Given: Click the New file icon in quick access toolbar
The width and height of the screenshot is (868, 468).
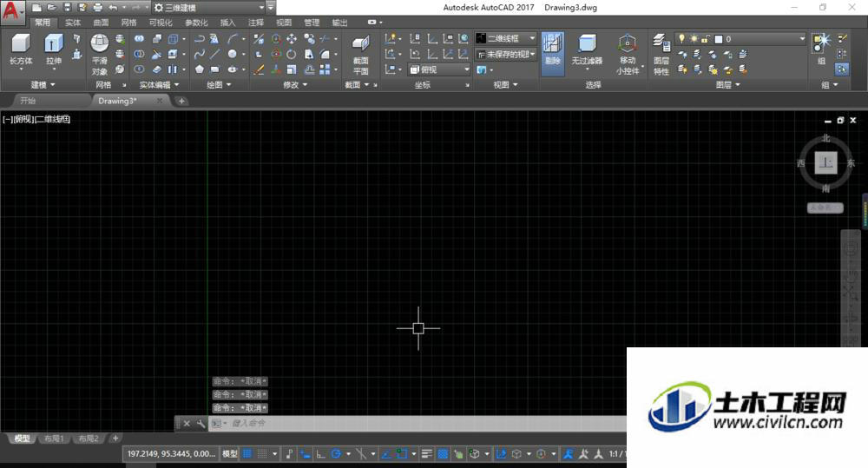Looking at the screenshot, I should [x=36, y=7].
